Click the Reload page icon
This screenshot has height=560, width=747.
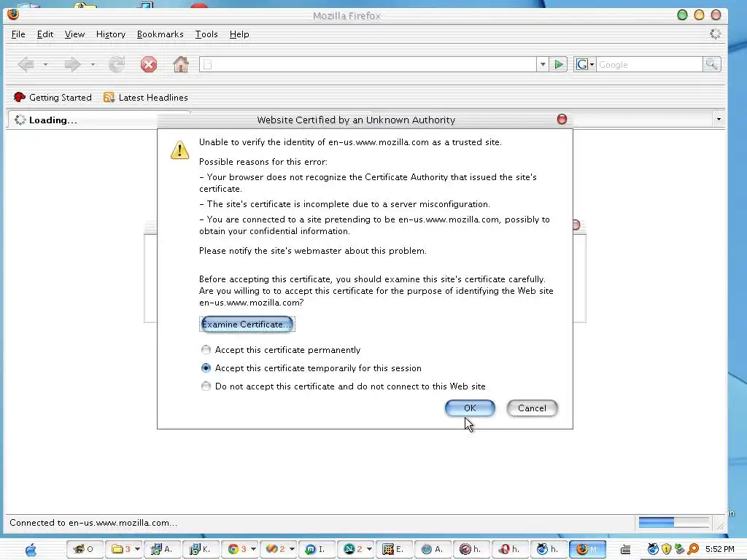pos(117,64)
